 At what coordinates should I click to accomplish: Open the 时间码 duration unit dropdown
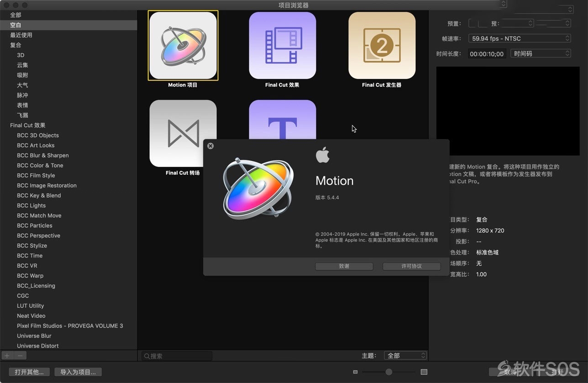point(541,54)
